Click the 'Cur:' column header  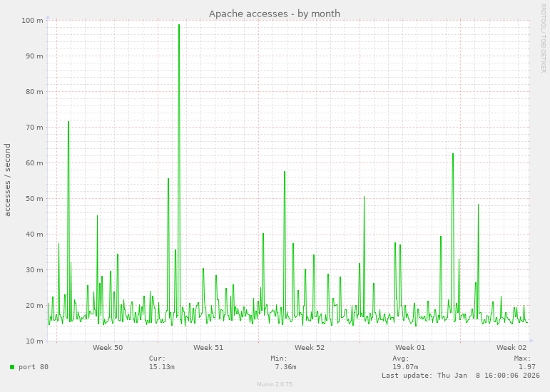tap(157, 359)
